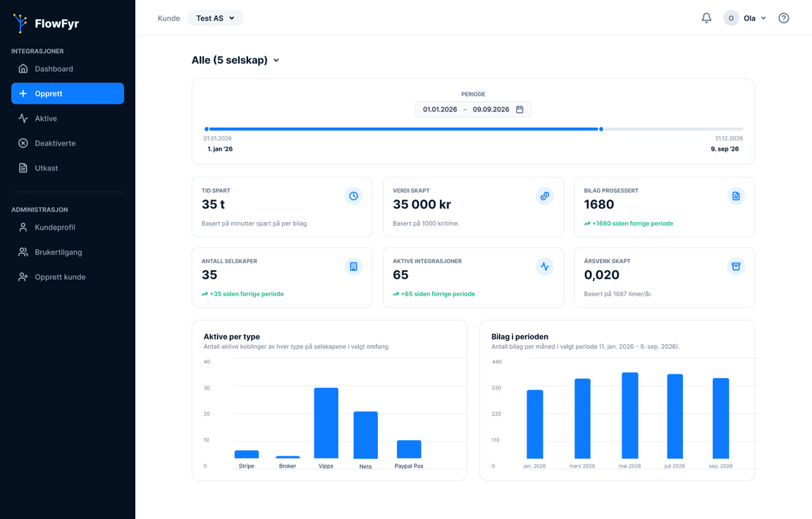Click the '+65 siden forrige periode' text
The width and height of the screenshot is (812, 519).
click(438, 294)
